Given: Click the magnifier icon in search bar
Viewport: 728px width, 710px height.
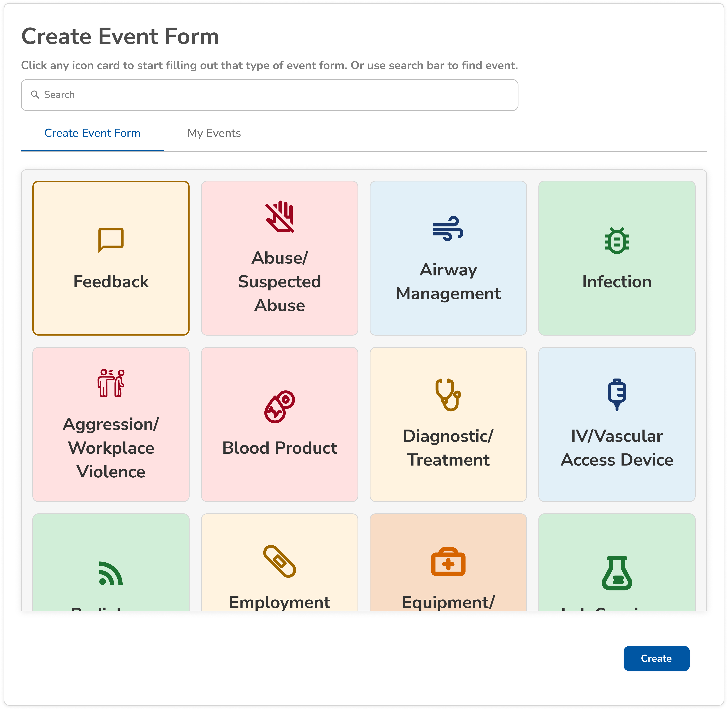Looking at the screenshot, I should [x=35, y=95].
